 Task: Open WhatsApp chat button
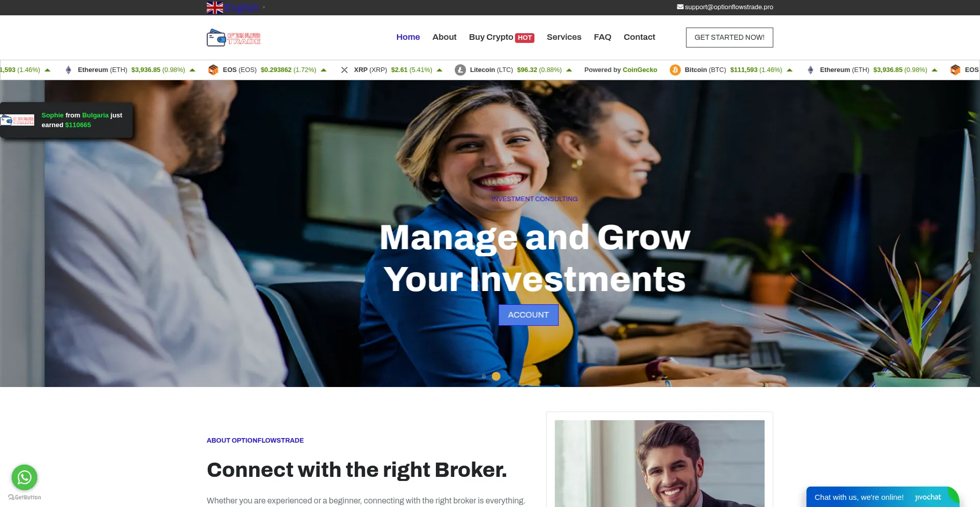point(24,477)
